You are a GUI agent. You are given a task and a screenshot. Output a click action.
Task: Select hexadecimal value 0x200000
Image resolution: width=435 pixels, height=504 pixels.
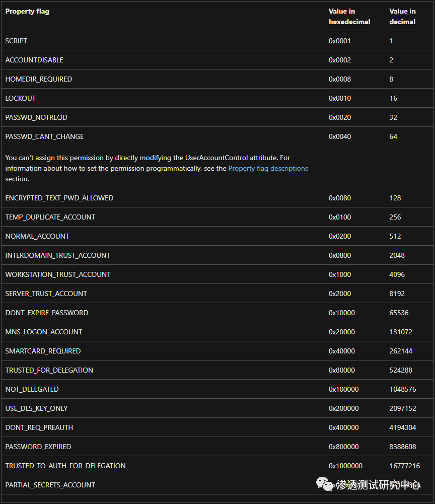pyautogui.click(x=344, y=408)
